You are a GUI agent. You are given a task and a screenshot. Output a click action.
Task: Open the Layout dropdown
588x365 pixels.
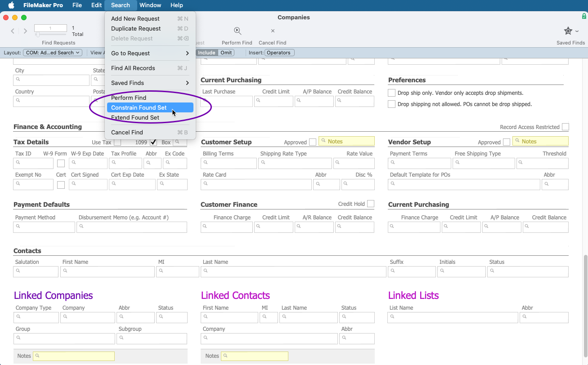click(52, 53)
